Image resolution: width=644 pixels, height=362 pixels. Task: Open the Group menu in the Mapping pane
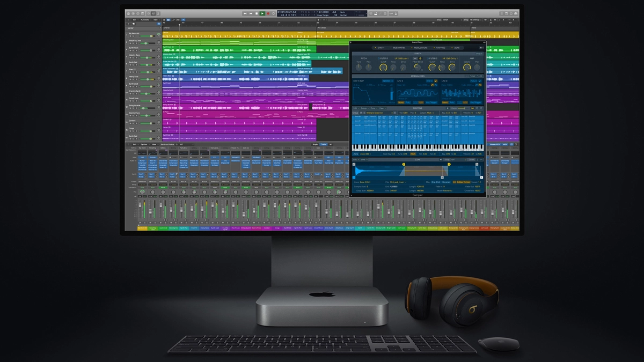(364, 108)
